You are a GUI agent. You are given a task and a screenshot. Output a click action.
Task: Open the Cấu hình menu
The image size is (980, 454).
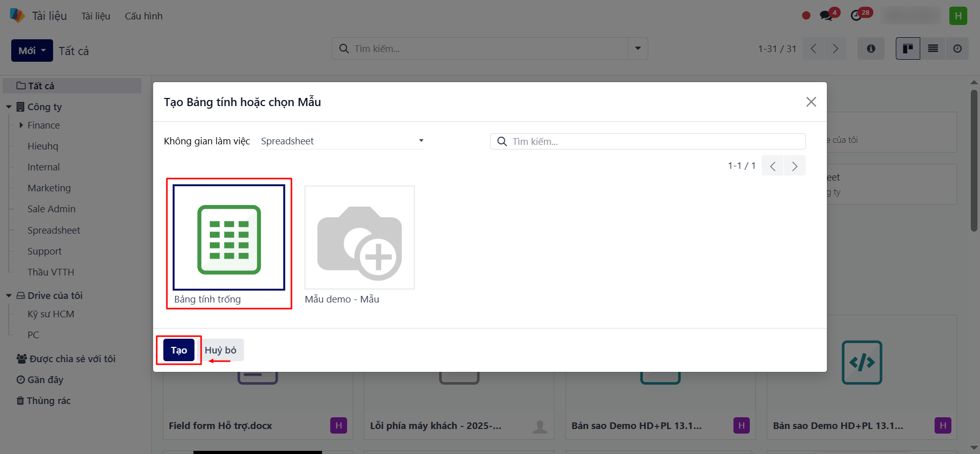tap(143, 16)
